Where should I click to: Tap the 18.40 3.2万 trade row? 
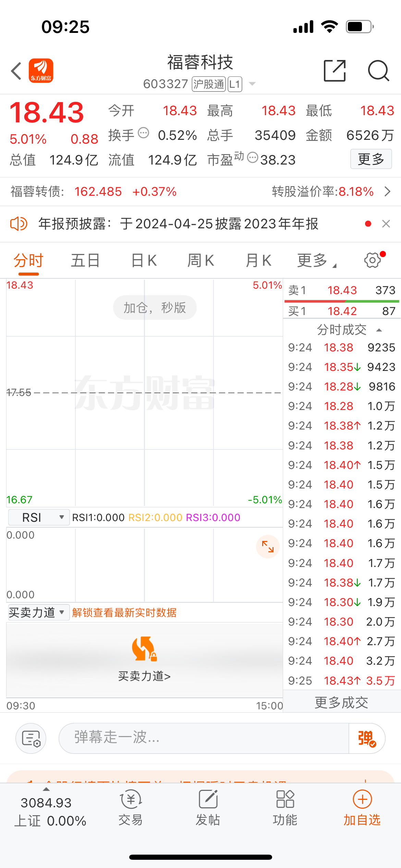click(x=342, y=661)
